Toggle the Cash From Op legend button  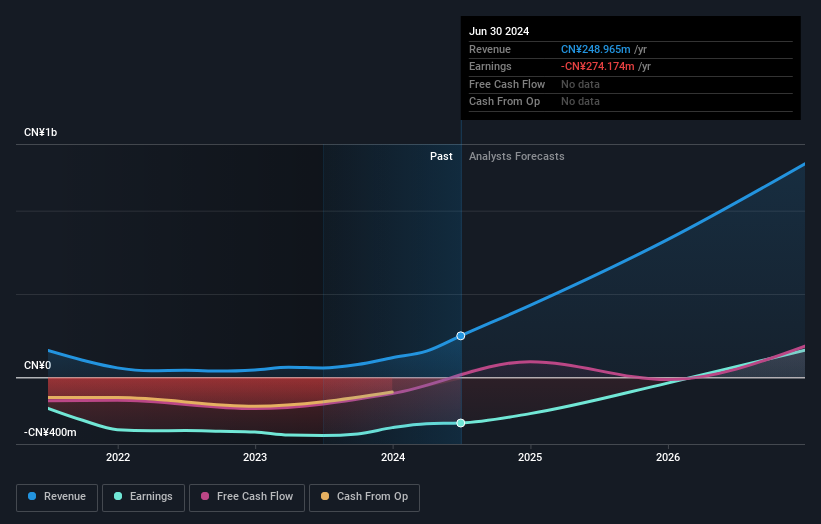click(364, 497)
